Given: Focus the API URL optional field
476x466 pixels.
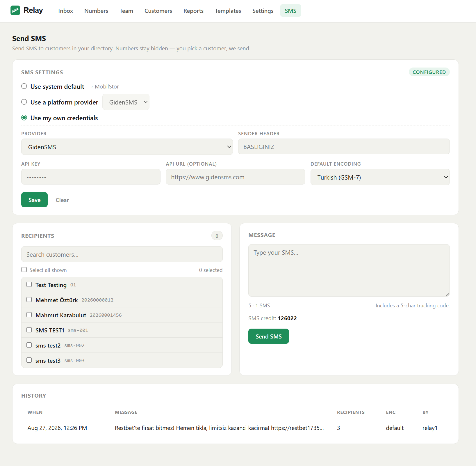Looking at the screenshot, I should click(x=236, y=177).
